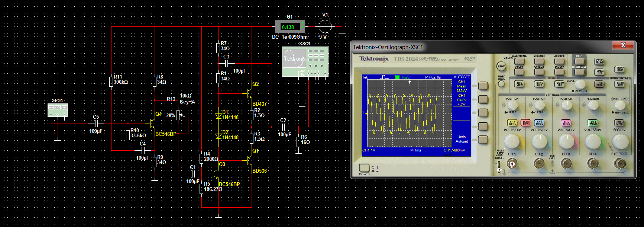Viewport: 644px width, 227px height.
Task: Click the trigger LEVEL knob
Action: (580, 85)
